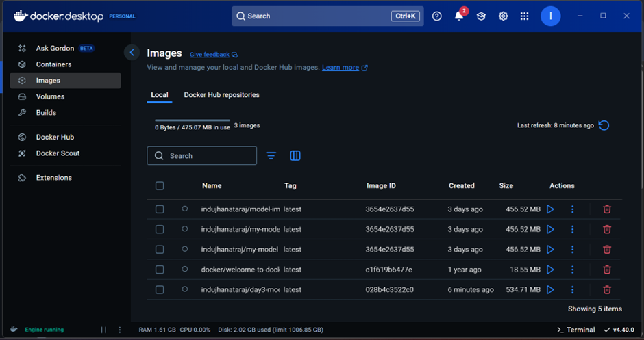Delete the indujhanatraj/my-model image
Screen dimensions: 644x340
tap(606, 250)
